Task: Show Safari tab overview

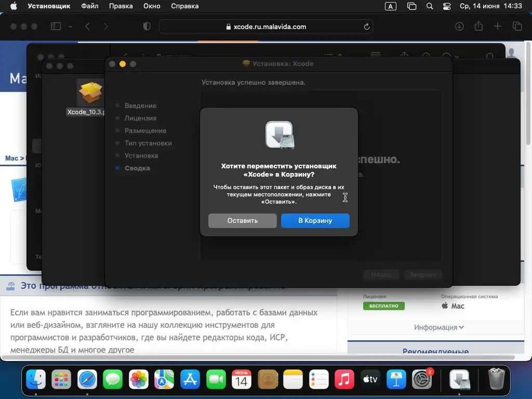Action: (517, 26)
